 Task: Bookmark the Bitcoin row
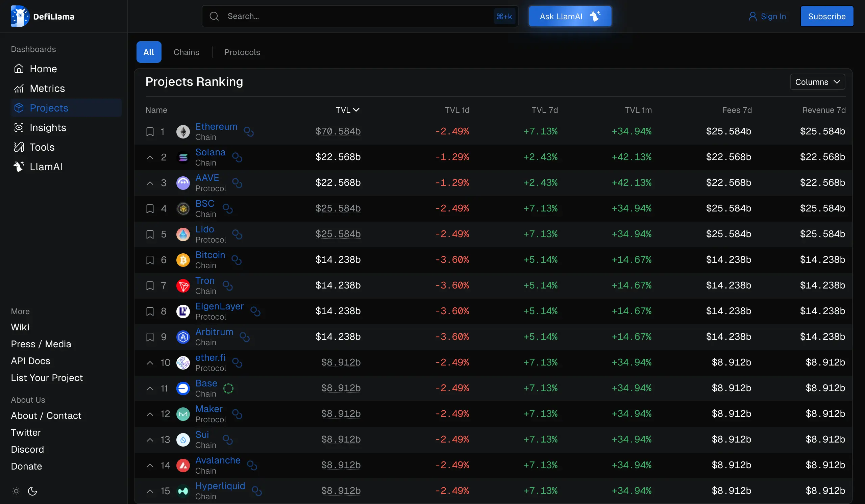tap(150, 260)
